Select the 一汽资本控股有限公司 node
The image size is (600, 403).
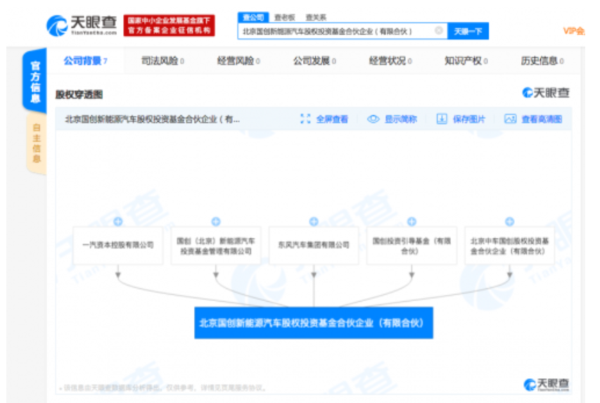(x=118, y=245)
